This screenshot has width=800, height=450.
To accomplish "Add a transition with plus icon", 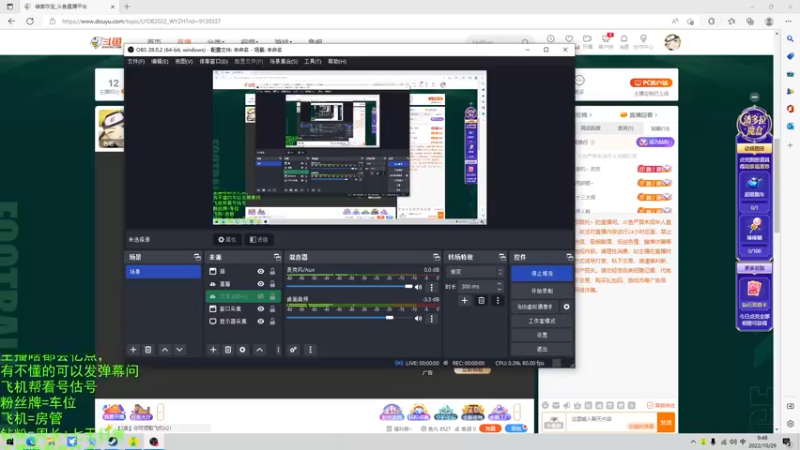I will pyautogui.click(x=464, y=301).
